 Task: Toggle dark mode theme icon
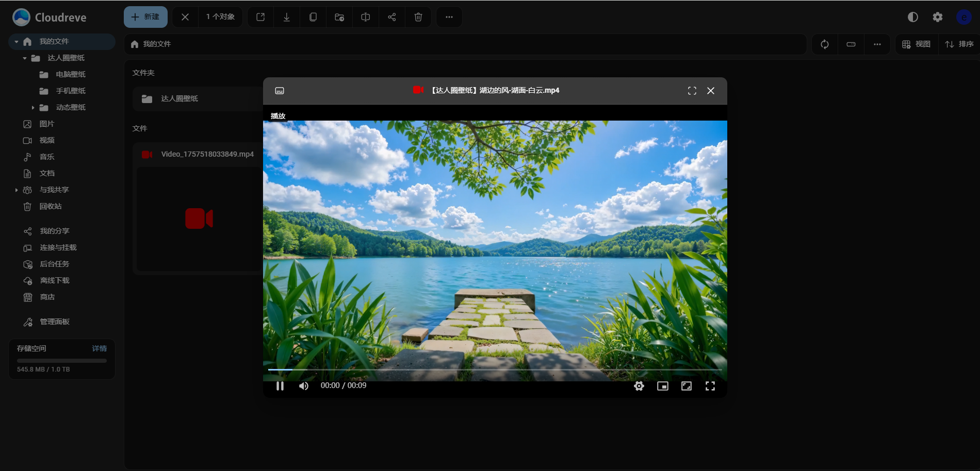912,17
